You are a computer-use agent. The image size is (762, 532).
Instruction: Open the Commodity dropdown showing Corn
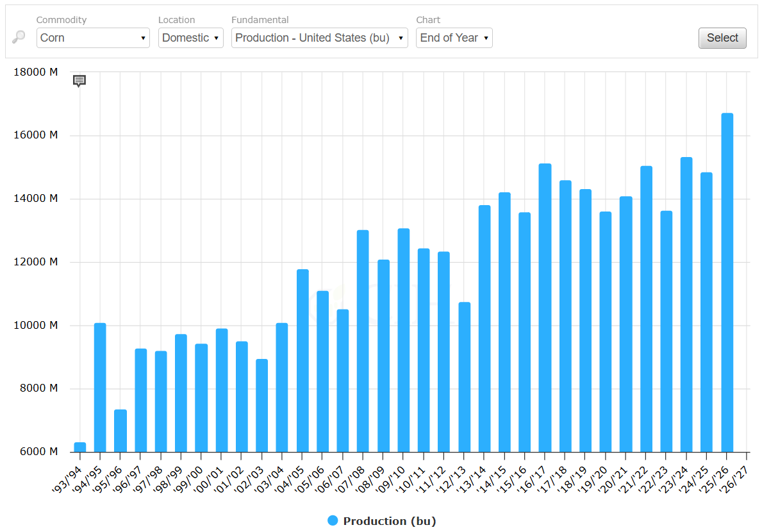click(93, 38)
